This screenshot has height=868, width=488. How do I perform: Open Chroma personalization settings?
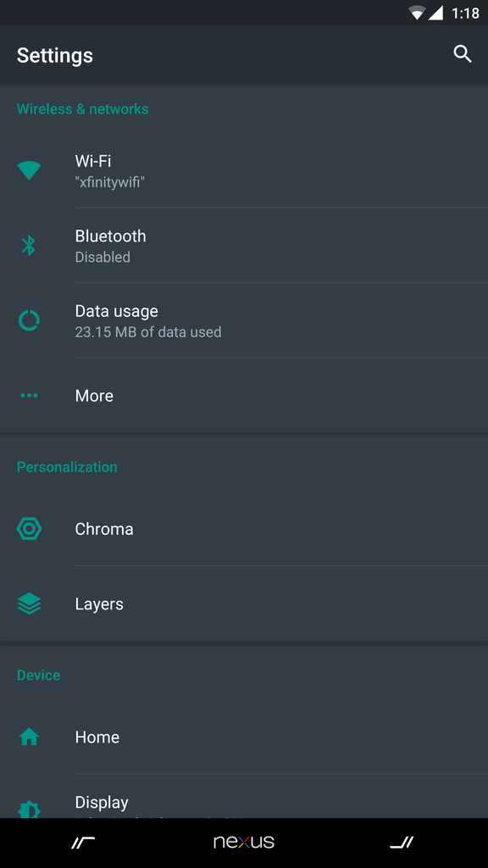[x=244, y=529]
